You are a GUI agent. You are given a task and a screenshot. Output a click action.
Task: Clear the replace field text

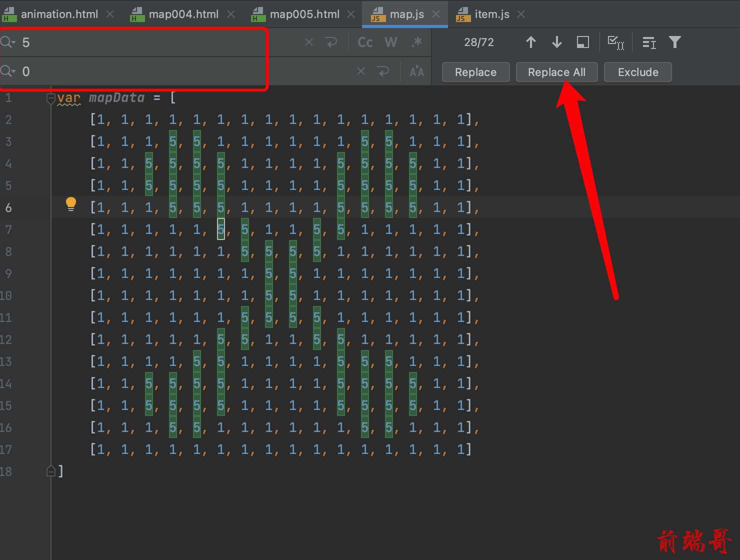click(361, 71)
